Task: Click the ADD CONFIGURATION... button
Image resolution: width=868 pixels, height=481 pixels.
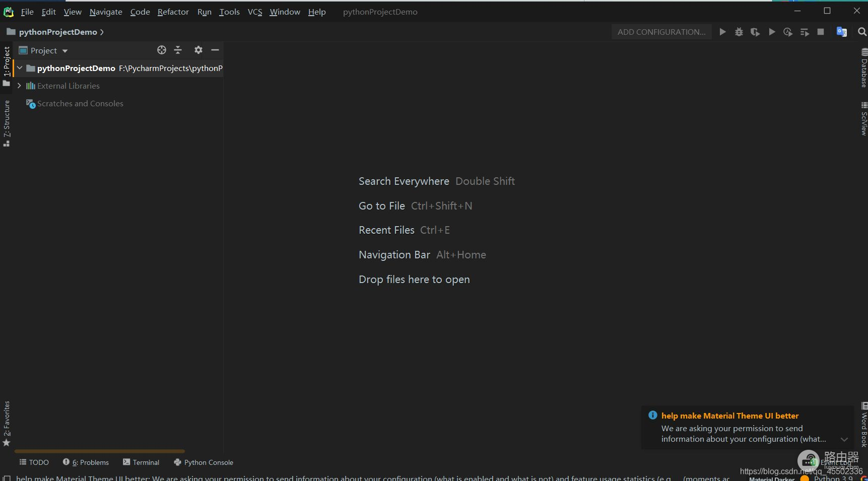Action: pyautogui.click(x=661, y=32)
